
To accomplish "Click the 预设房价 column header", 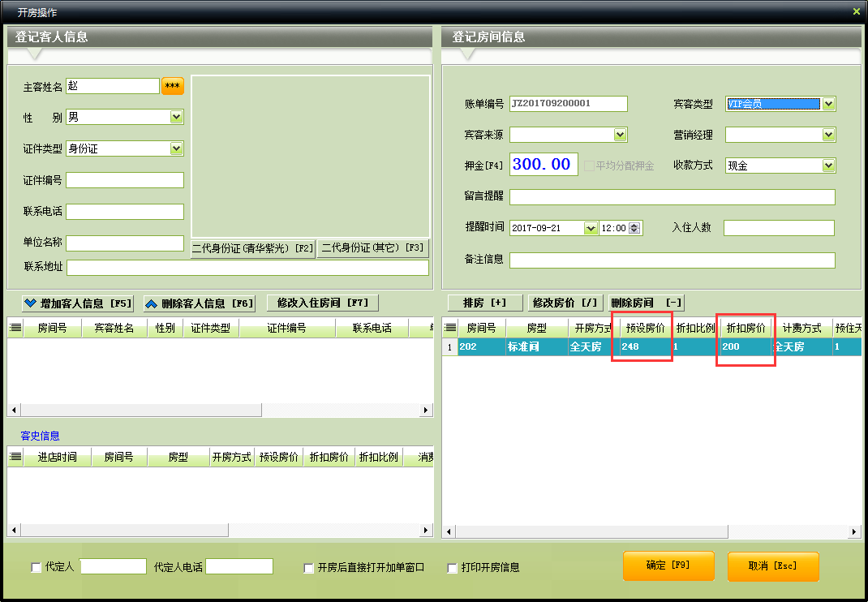I will point(644,328).
